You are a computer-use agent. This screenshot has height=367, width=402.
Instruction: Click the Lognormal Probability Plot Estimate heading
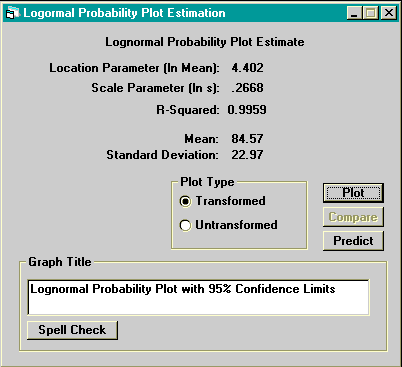coord(205,42)
